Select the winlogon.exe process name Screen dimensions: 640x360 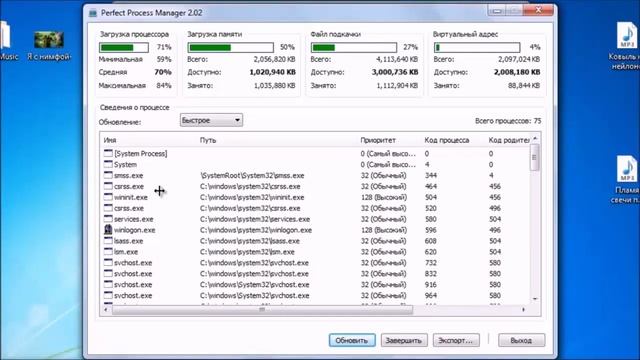point(135,230)
